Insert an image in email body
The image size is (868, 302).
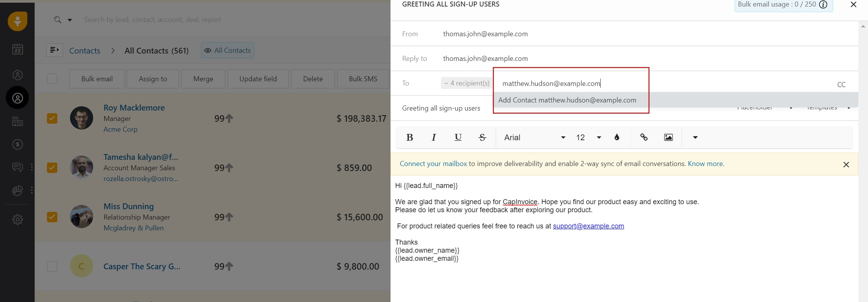pyautogui.click(x=668, y=138)
